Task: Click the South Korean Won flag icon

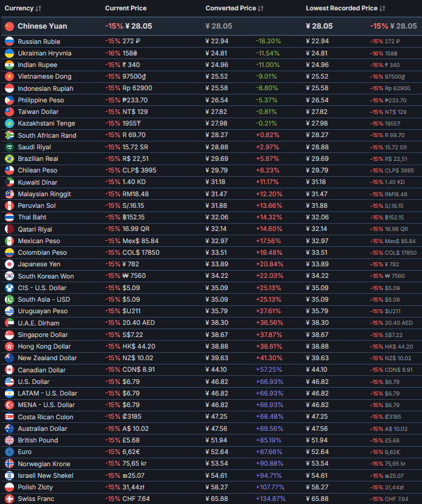Action: coord(9,276)
